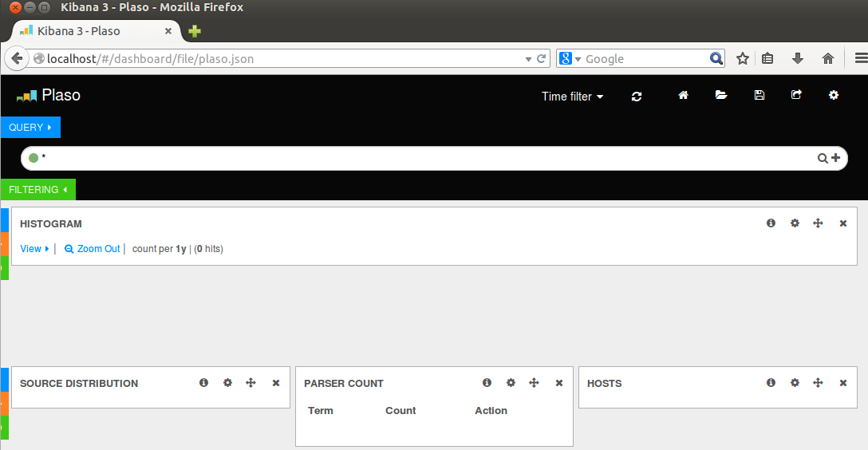The image size is (868, 450).
Task: Click the orange row handle beside Histogram
Action: click(x=5, y=244)
